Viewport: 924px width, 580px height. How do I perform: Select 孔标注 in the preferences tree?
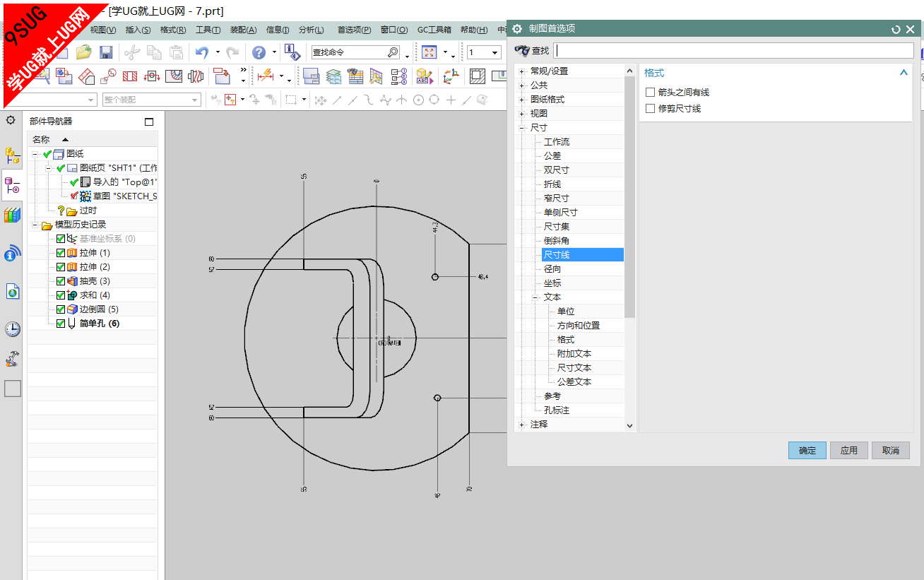point(557,410)
